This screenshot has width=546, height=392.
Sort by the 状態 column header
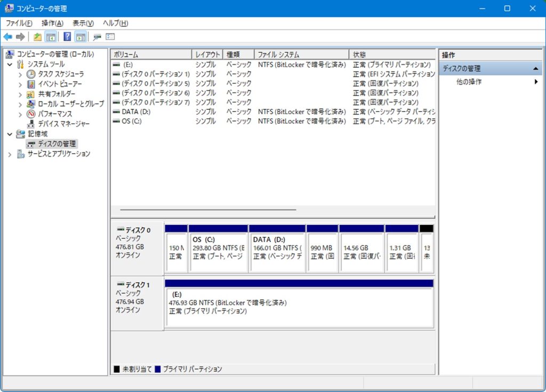[x=392, y=54]
